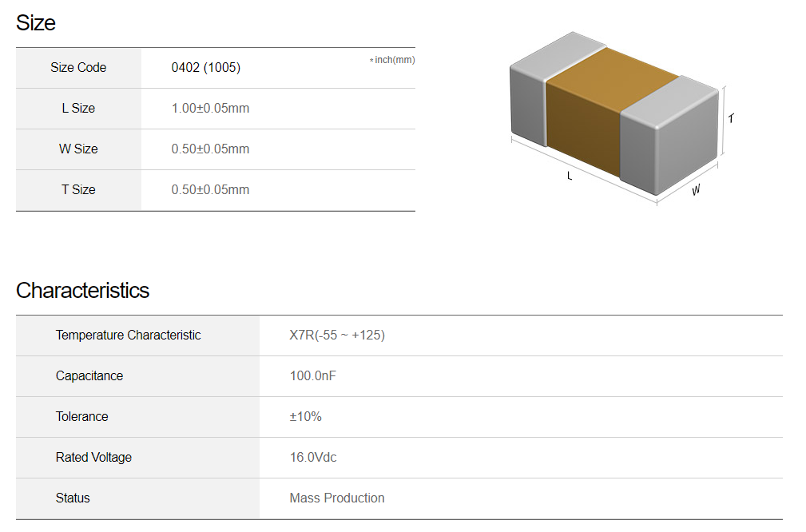
Task: Select the "Tolerance" row label
Action: click(x=81, y=416)
